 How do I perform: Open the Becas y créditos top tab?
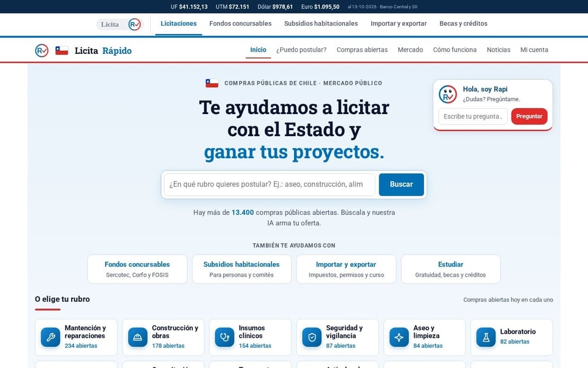[464, 24]
